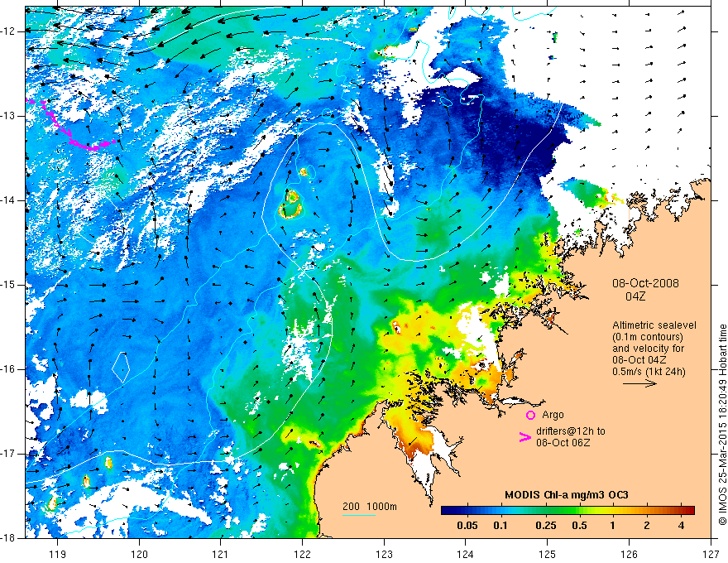
Task: Click the colour scale value '0.1'
Action: [500, 526]
